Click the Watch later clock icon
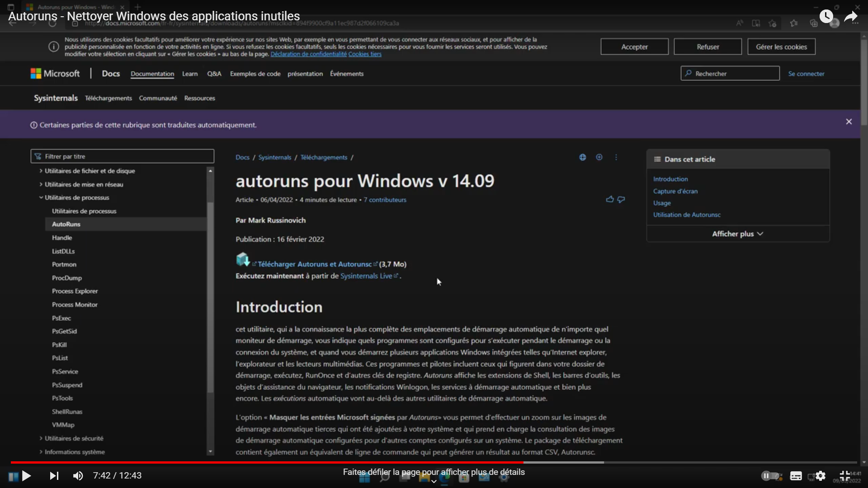 826,17
